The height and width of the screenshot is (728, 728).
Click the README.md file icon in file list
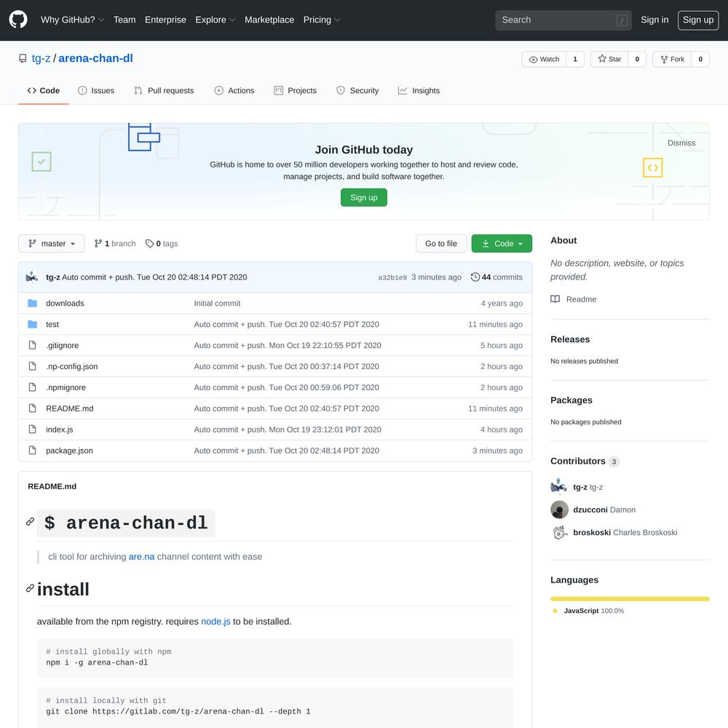coord(33,408)
